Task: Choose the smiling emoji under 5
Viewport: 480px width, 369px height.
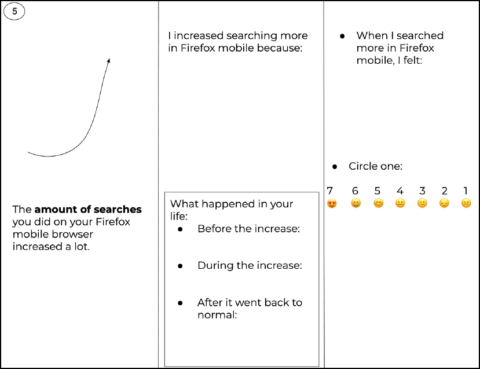Action: coord(378,203)
